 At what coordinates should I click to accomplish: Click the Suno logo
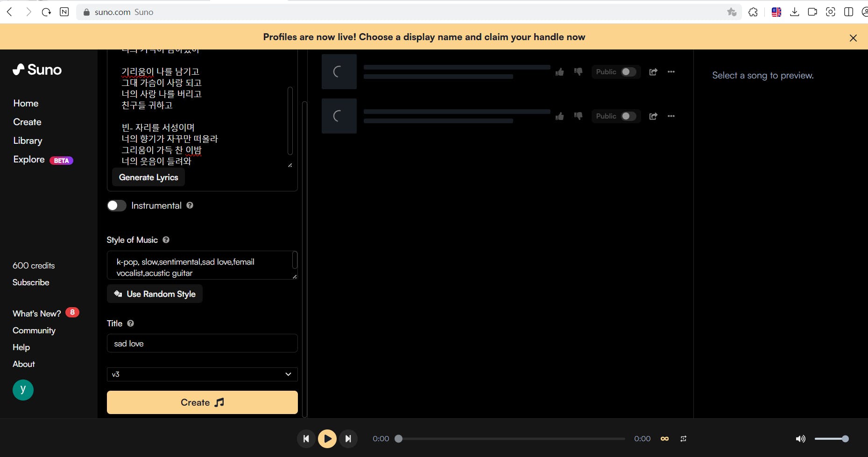[37, 70]
